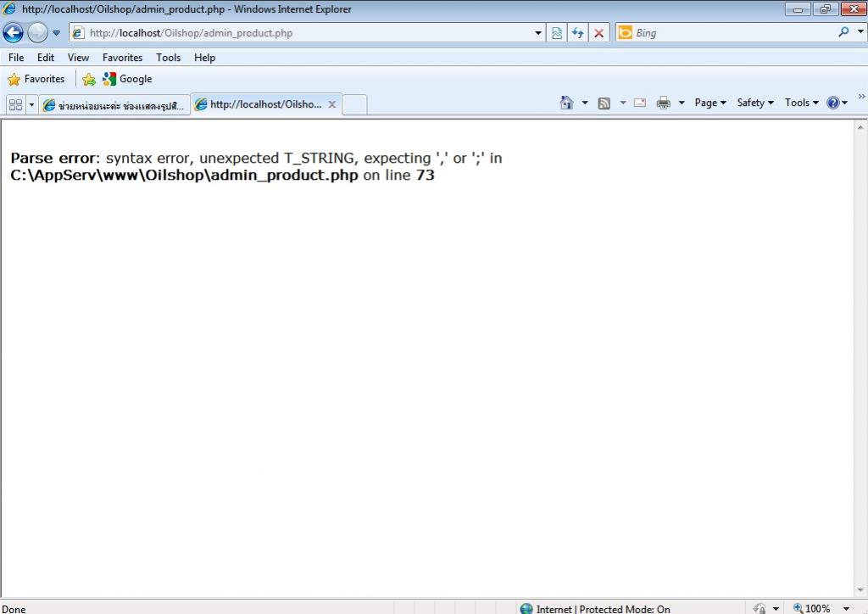The image size is (868, 614).
Task: Toggle the Compatibility View icon
Action: point(557,33)
